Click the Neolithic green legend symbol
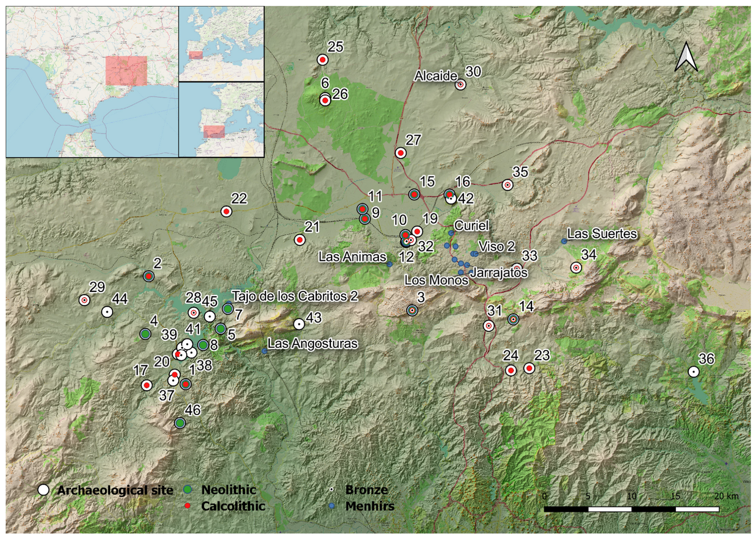The width and height of the screenshot is (756, 540). tap(188, 489)
